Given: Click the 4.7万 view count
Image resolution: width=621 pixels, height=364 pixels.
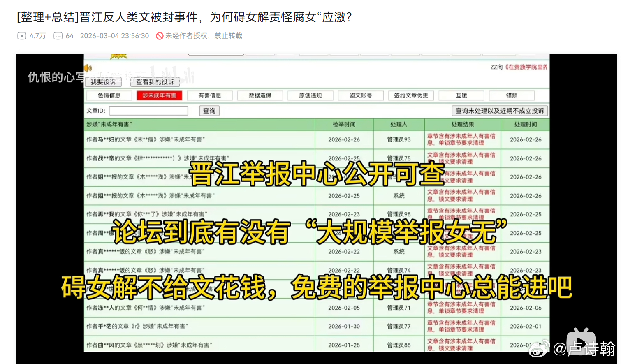Looking at the screenshot, I should click(37, 36).
